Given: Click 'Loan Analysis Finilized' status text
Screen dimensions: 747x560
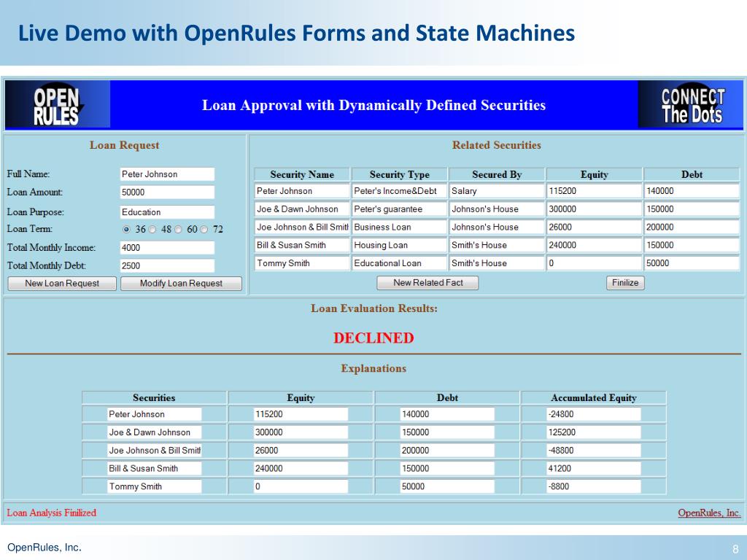Looking at the screenshot, I should pyautogui.click(x=52, y=513).
